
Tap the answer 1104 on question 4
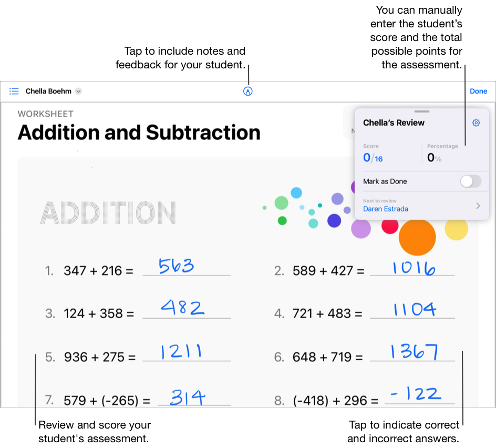tap(414, 309)
